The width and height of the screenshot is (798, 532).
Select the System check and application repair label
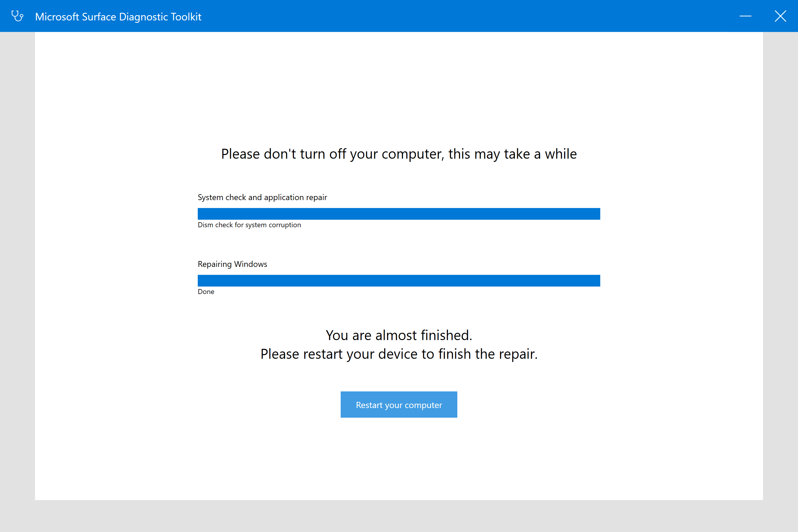click(262, 197)
